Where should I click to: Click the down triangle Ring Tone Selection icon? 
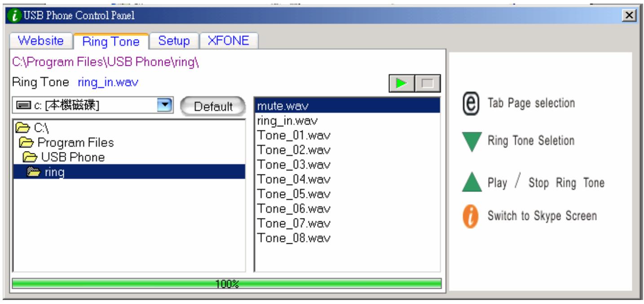click(472, 141)
